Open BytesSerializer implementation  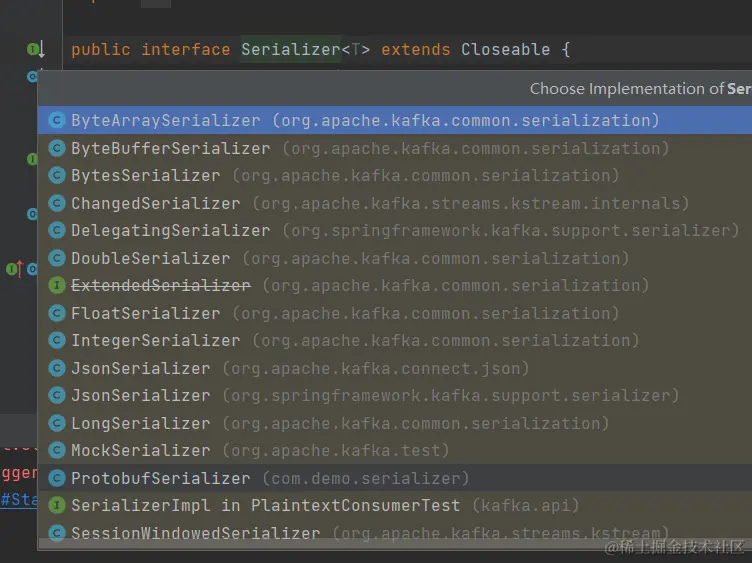click(395, 176)
